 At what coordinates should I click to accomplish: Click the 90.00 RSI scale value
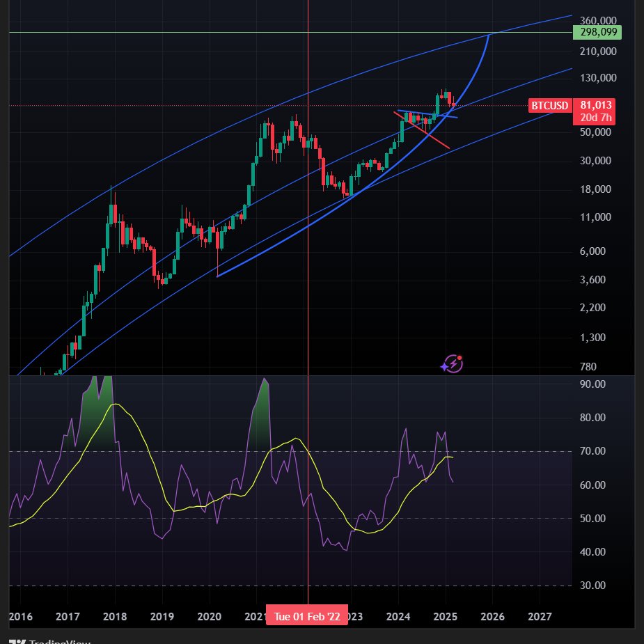[592, 384]
